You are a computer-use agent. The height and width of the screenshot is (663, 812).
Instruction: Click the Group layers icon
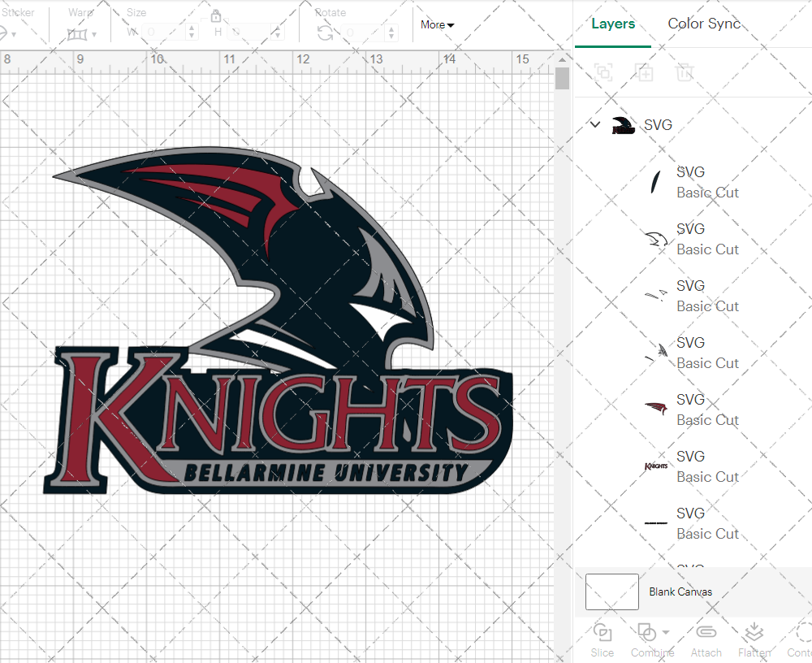(603, 72)
